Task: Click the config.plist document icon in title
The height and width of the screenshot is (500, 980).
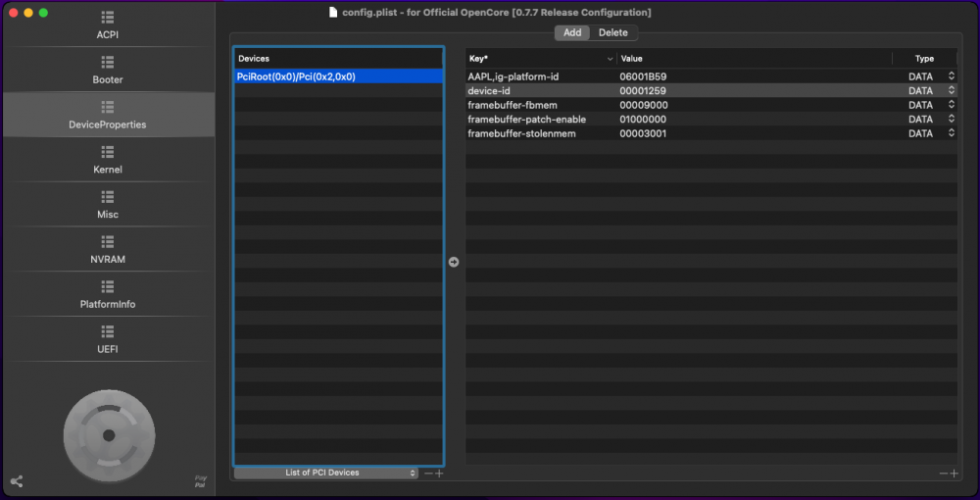Action: 333,13
